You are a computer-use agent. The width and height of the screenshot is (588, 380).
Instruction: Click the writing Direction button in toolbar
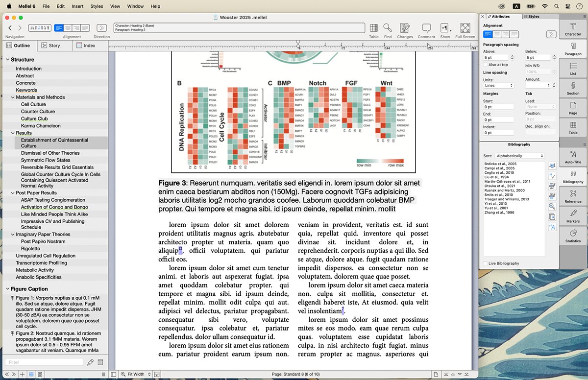pyautogui.click(x=101, y=28)
